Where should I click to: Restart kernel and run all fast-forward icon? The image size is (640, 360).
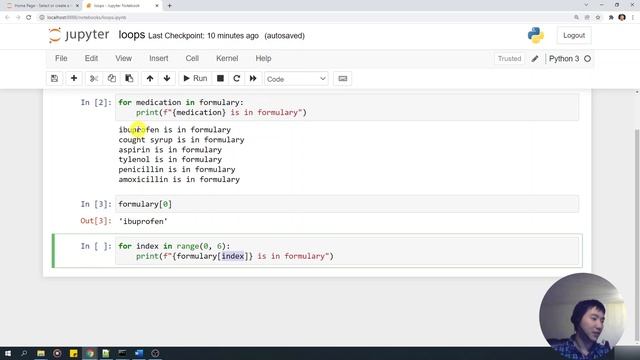point(253,78)
